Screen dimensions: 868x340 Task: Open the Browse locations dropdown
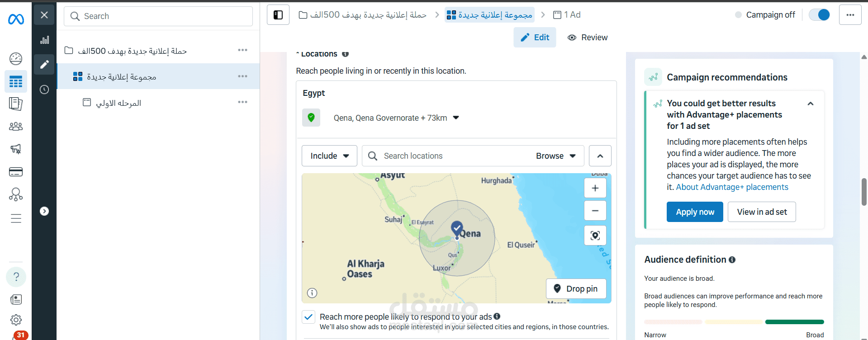tap(556, 156)
